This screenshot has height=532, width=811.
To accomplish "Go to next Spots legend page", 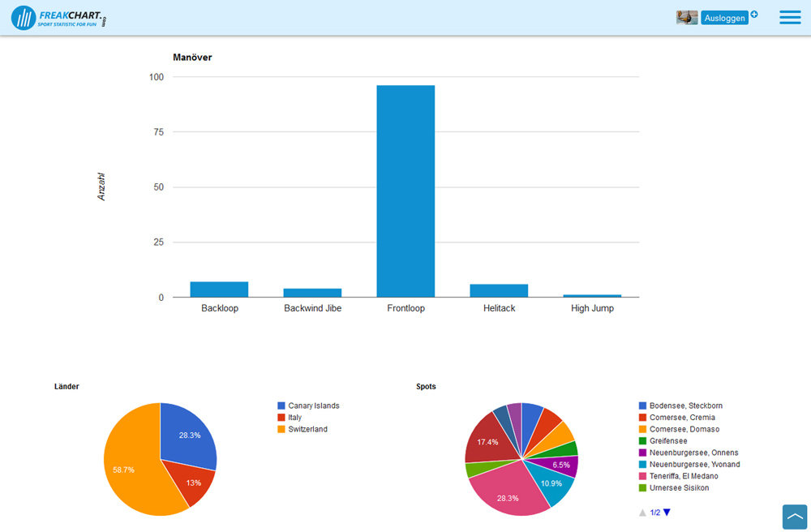I will 667,513.
